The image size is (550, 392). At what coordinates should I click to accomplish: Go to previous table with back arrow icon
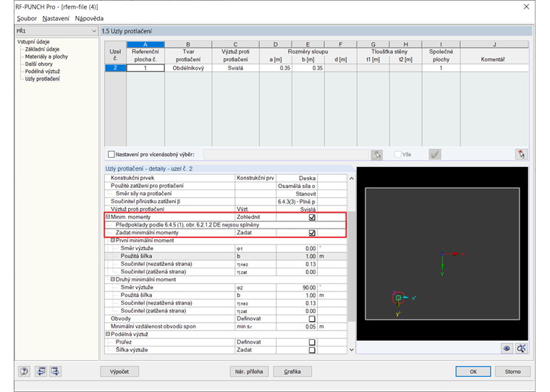pos(41,371)
